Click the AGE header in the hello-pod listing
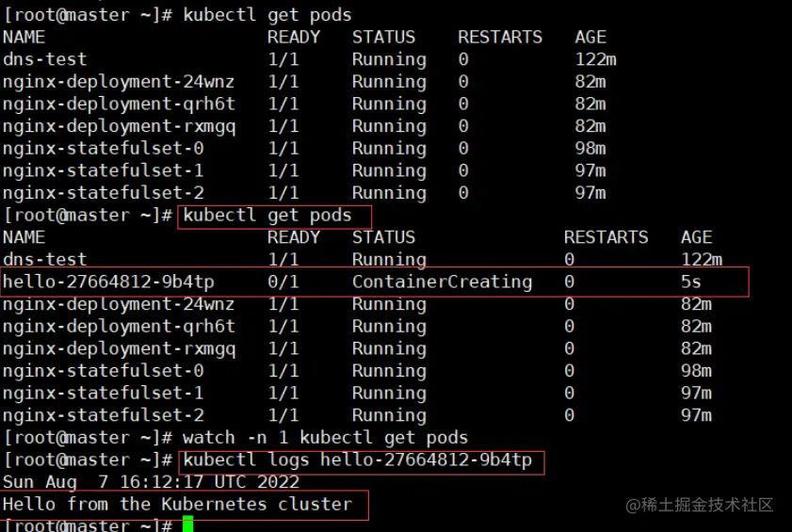This screenshot has height=532, width=792. point(697,237)
